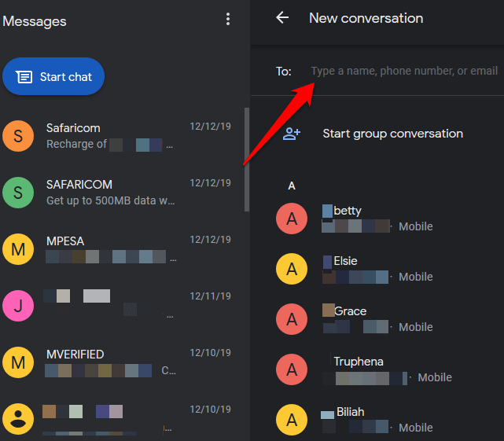Open the MVERIFIED conversation

(x=117, y=362)
